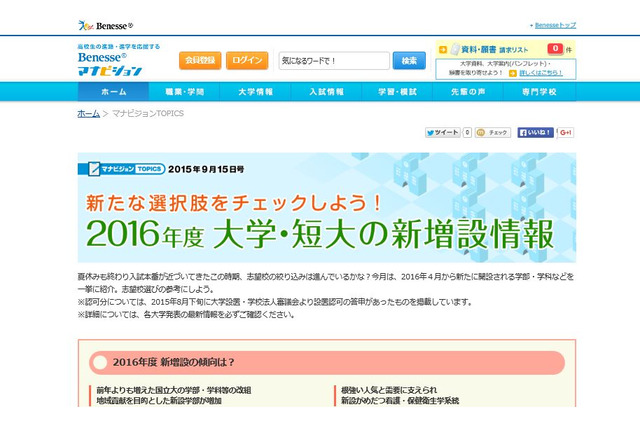Select the 先輩の声 navigation tab
This screenshot has width=640, height=426.
468,92
